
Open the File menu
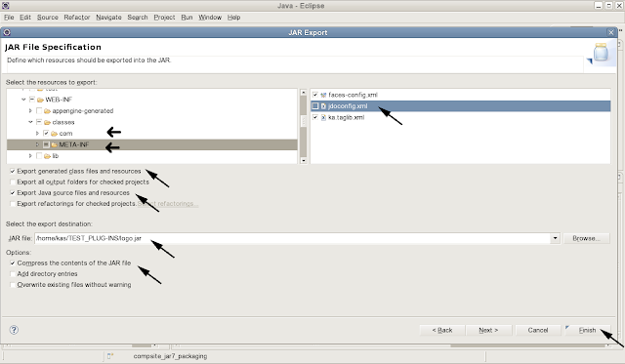[x=9, y=18]
